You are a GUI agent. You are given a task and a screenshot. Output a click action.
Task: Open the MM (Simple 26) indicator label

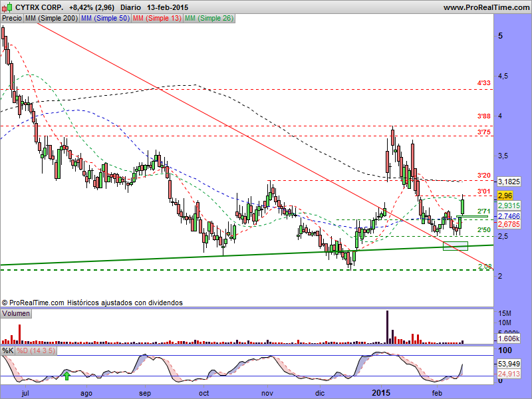209,19
